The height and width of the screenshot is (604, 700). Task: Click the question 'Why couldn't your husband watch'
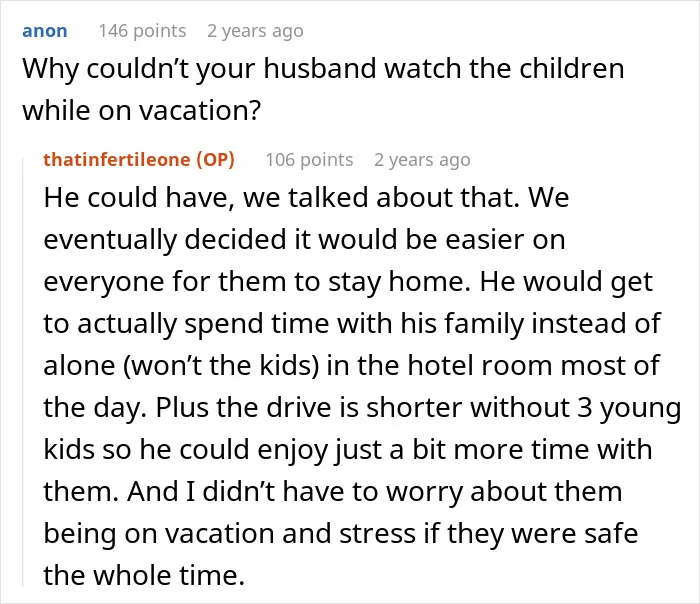(244, 69)
